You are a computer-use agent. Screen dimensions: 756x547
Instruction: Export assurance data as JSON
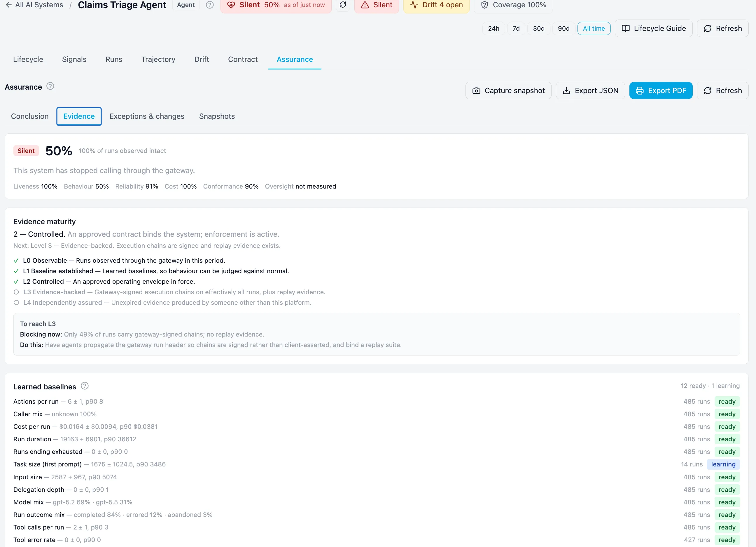coord(590,91)
